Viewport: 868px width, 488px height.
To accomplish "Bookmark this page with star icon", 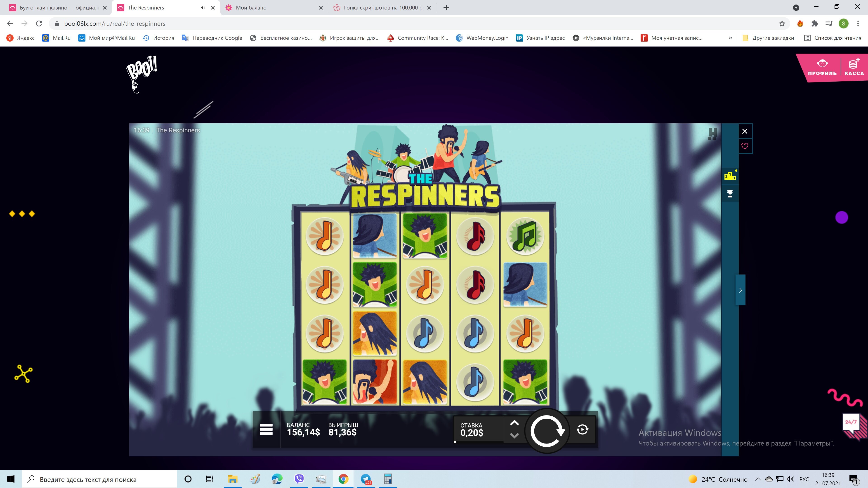I will pyautogui.click(x=782, y=23).
